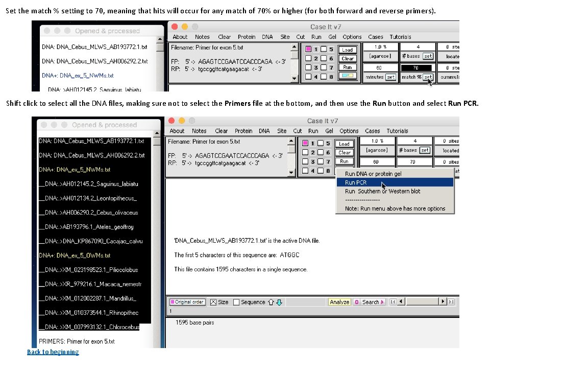The image size is (588, 368).
Task: Click the magenta search counter icon beside Search
Action: (x=357, y=302)
